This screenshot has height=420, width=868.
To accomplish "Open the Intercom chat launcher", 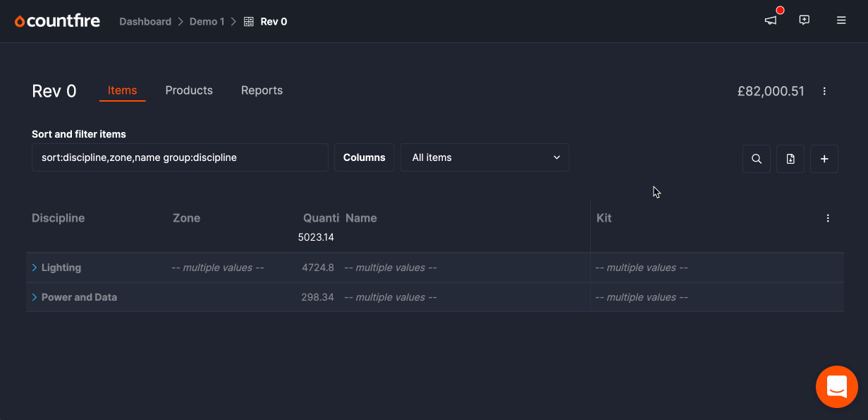I will click(836, 387).
